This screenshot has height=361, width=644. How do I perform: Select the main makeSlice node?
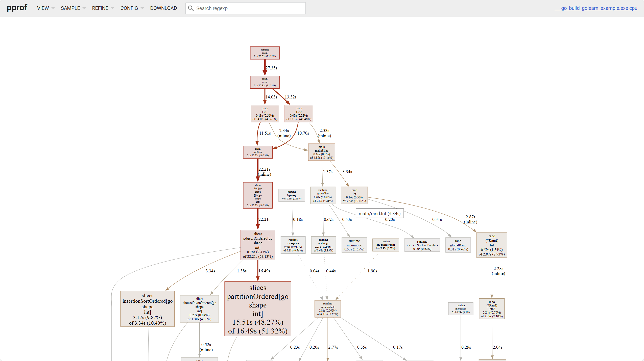321,152
